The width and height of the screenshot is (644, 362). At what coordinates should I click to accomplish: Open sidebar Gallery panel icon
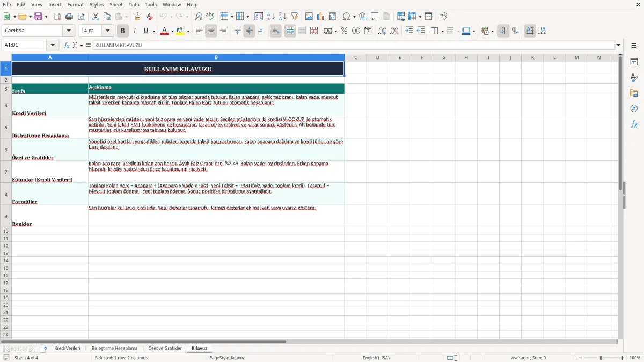click(x=634, y=93)
